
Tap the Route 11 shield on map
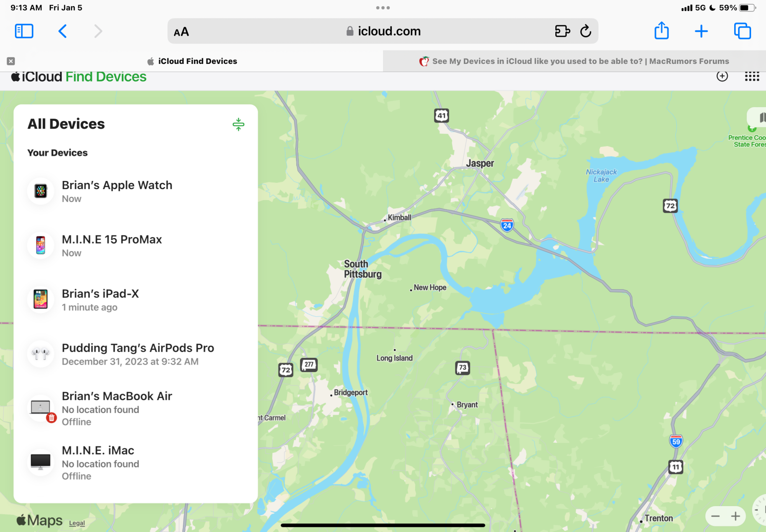coord(676,467)
